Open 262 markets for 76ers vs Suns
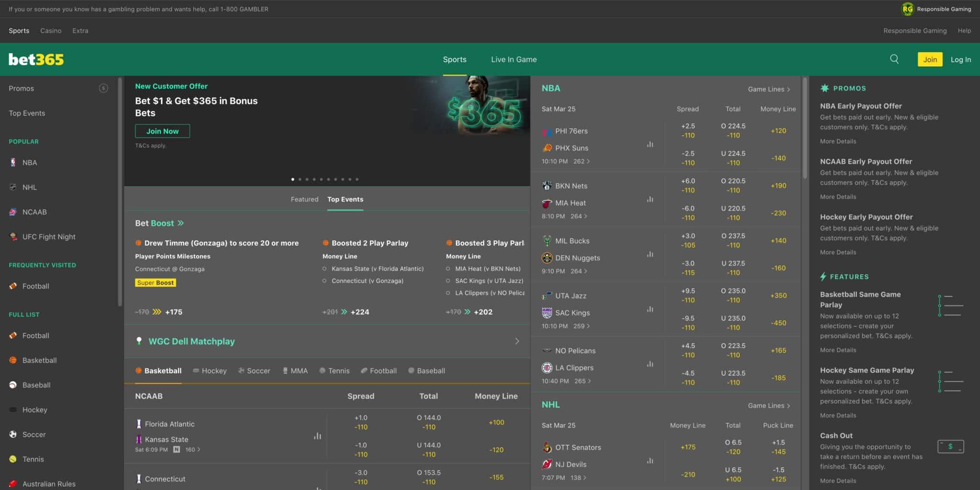This screenshot has width=980, height=490. [x=581, y=161]
